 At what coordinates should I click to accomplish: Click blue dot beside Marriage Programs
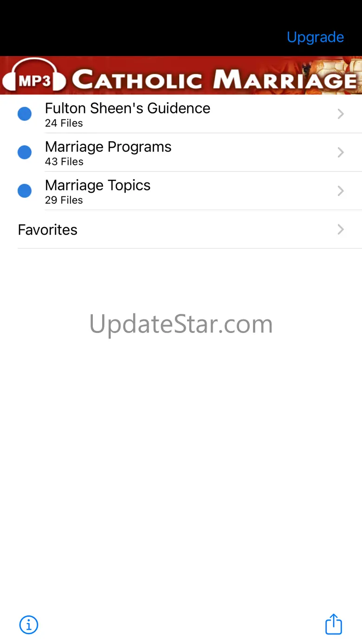25,152
